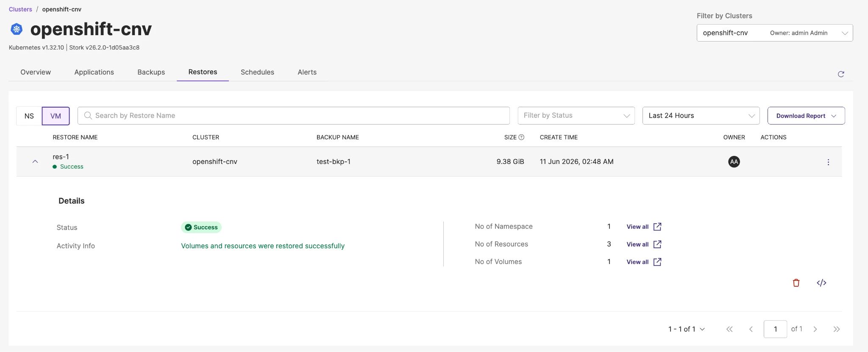View all namespaces link

click(x=637, y=227)
